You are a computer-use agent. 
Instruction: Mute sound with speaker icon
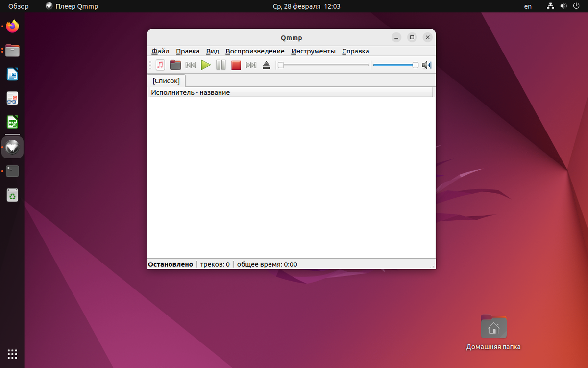click(x=427, y=65)
